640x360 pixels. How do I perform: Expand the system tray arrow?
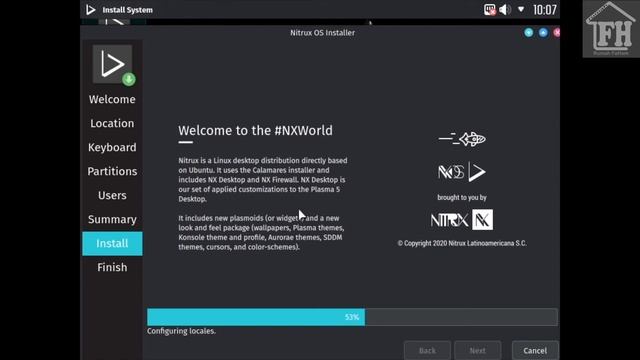click(x=521, y=9)
